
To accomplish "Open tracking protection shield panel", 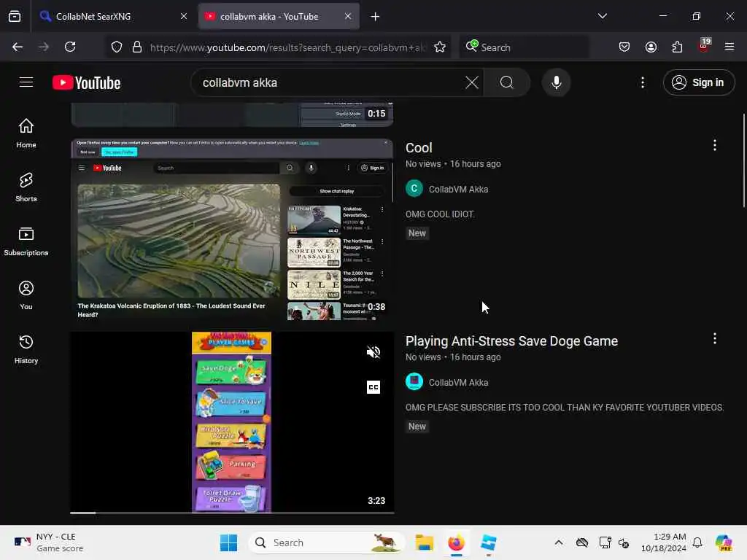I will pos(117,47).
